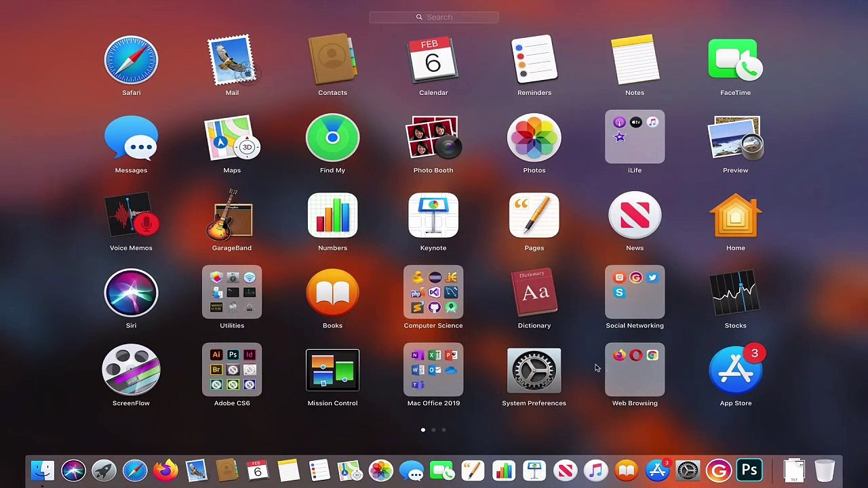Launch Keynote from the Launchpad grid

click(x=433, y=216)
